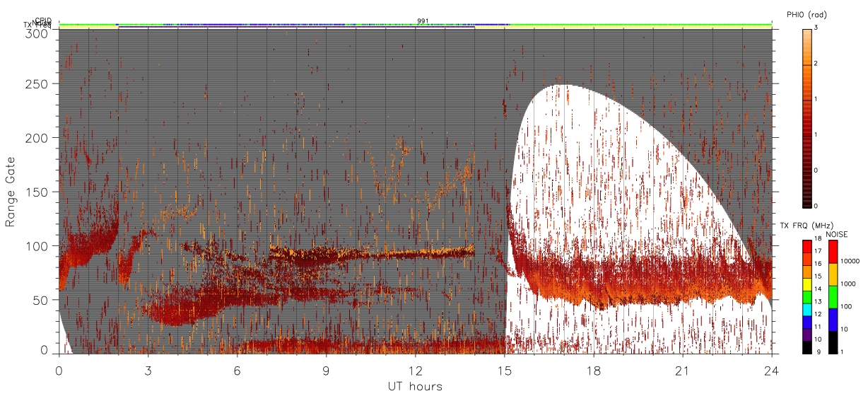
Task: Click the black NOISE swatch between 1 and 10
Action: (x=833, y=342)
